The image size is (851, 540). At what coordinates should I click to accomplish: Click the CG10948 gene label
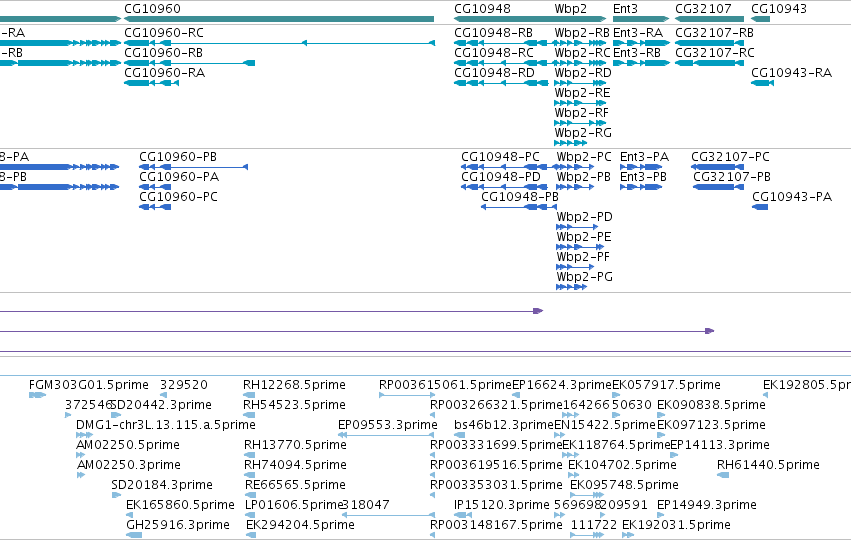(x=482, y=9)
